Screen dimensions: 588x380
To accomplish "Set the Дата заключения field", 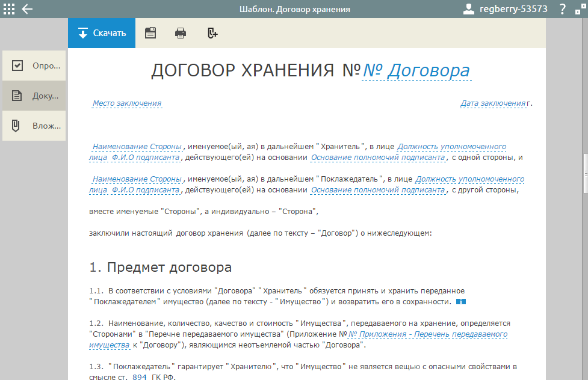I will 493,103.
